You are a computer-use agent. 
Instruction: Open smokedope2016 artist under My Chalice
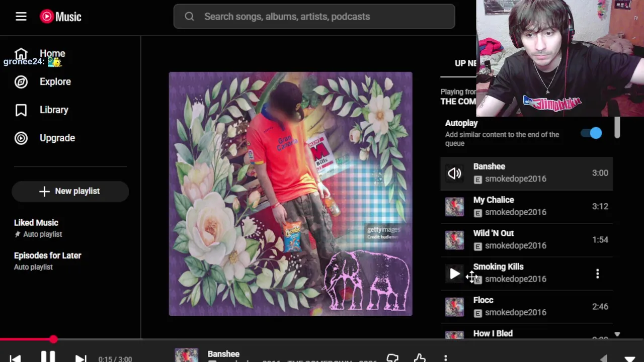click(516, 212)
